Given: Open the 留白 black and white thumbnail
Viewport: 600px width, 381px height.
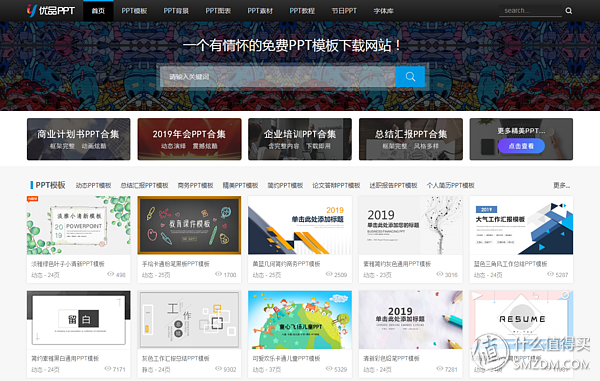Looking at the screenshot, I should [x=78, y=320].
